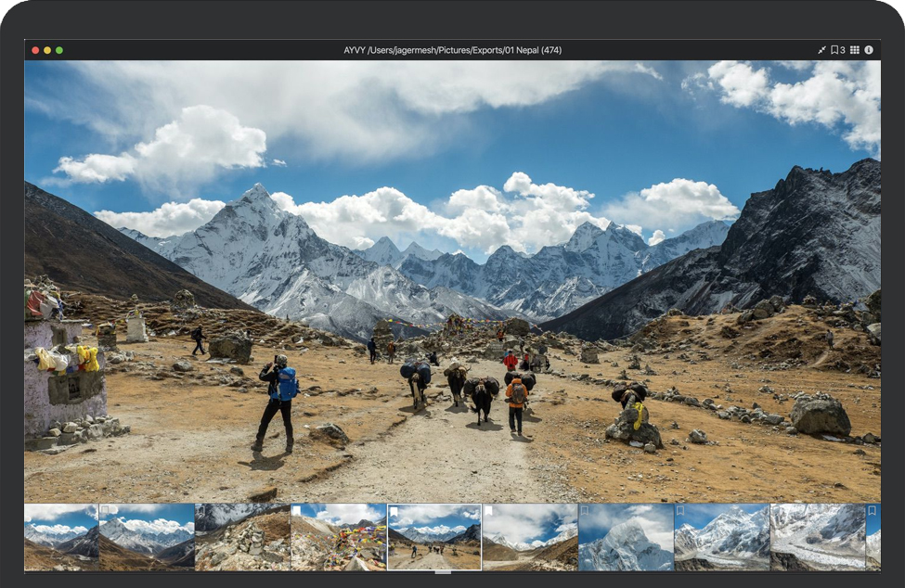905x588 pixels.
Task: Toggle bookmark on the icy peak close-up thumbnail
Action: click(x=585, y=511)
